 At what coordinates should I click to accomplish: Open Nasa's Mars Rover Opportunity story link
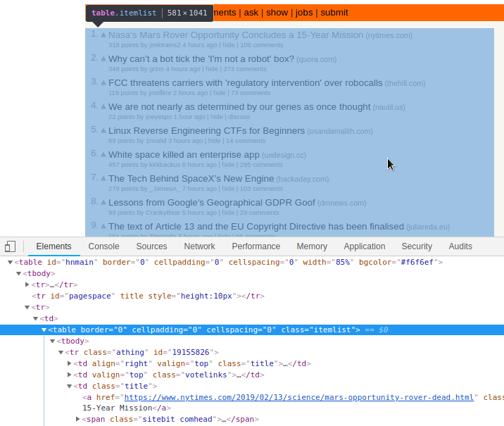(x=236, y=35)
